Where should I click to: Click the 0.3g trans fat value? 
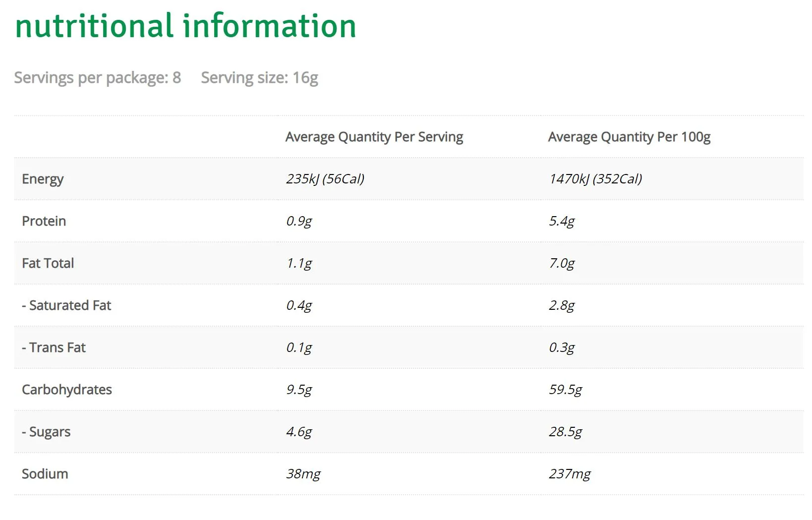tap(562, 347)
